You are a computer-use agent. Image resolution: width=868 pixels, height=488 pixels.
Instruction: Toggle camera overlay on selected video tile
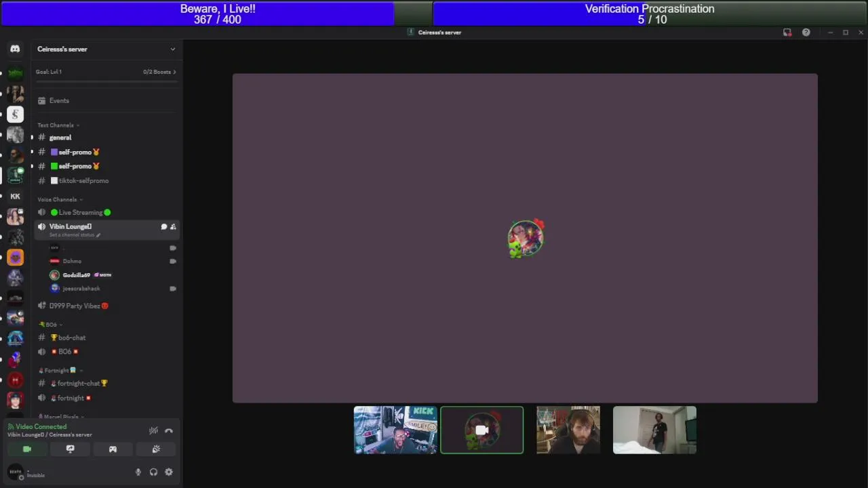coord(481,430)
